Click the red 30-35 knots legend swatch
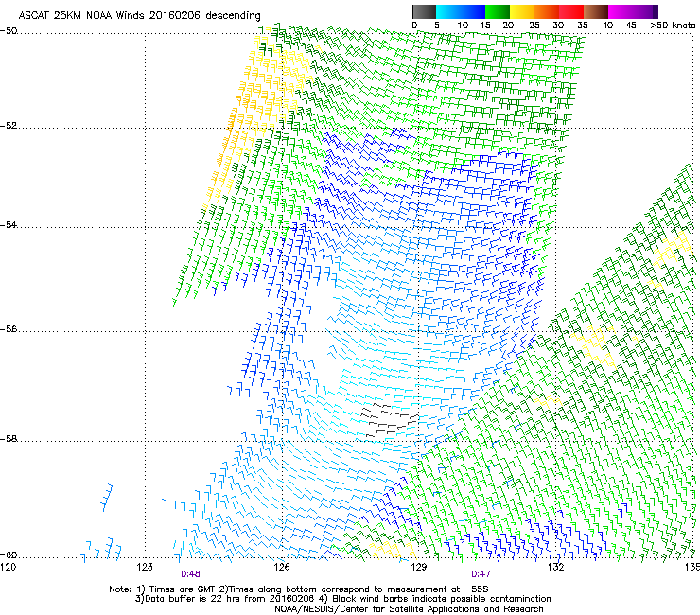Screen dimensions: 700x615 tap(571, 11)
